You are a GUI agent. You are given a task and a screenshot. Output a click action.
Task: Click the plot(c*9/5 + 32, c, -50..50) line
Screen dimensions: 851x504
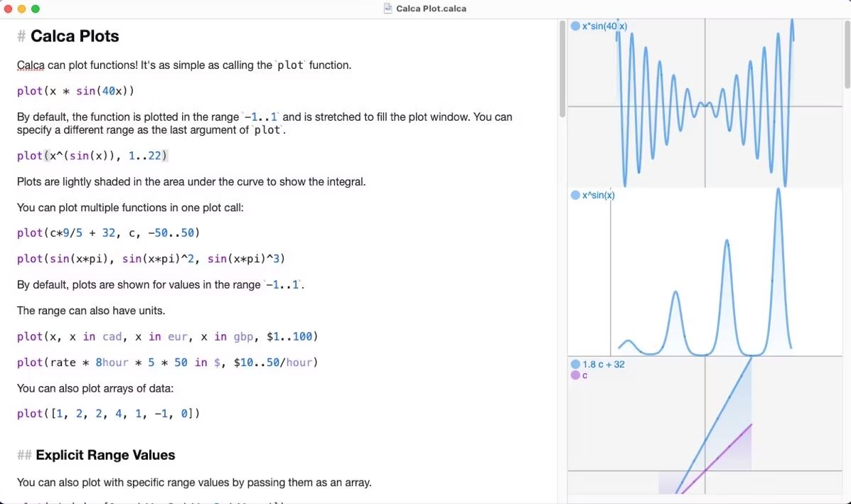pyautogui.click(x=109, y=232)
